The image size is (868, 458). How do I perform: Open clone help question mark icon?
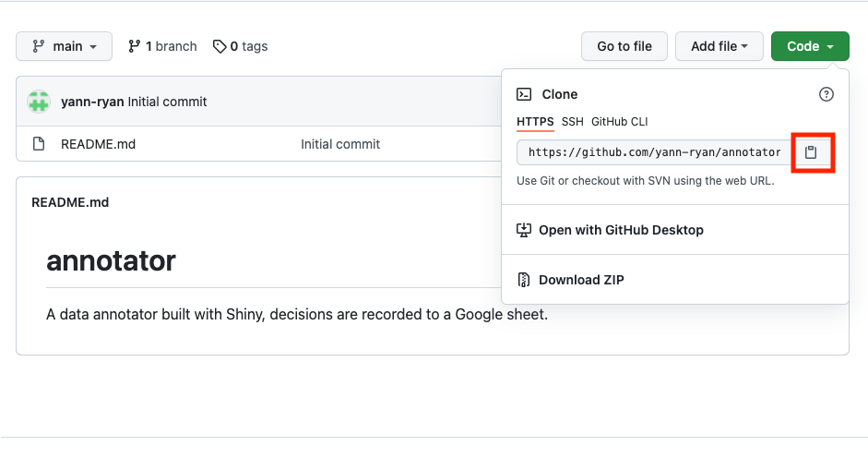pos(826,94)
